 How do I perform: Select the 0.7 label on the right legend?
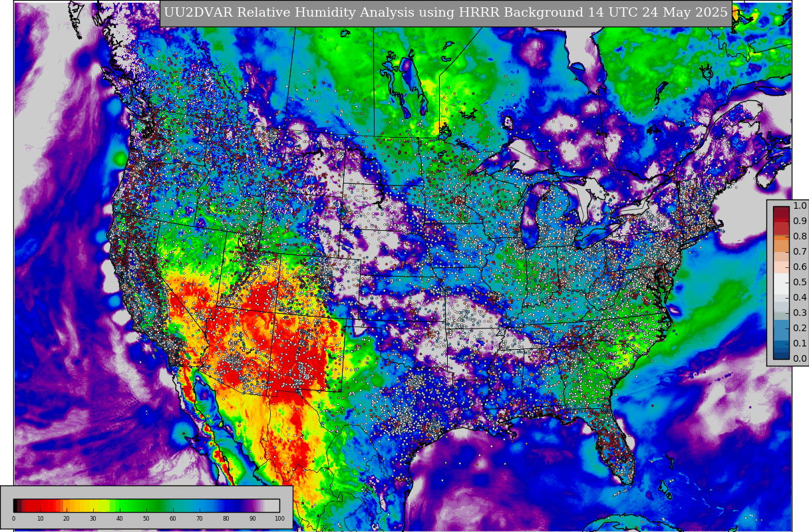pos(800,252)
